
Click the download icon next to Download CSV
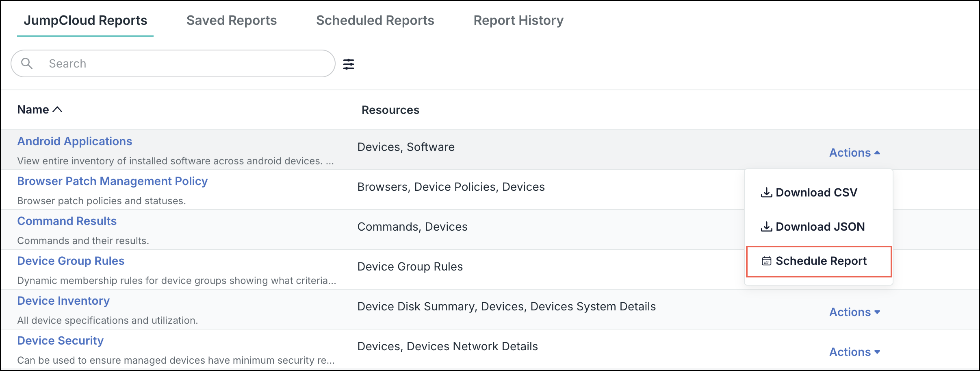coord(767,192)
